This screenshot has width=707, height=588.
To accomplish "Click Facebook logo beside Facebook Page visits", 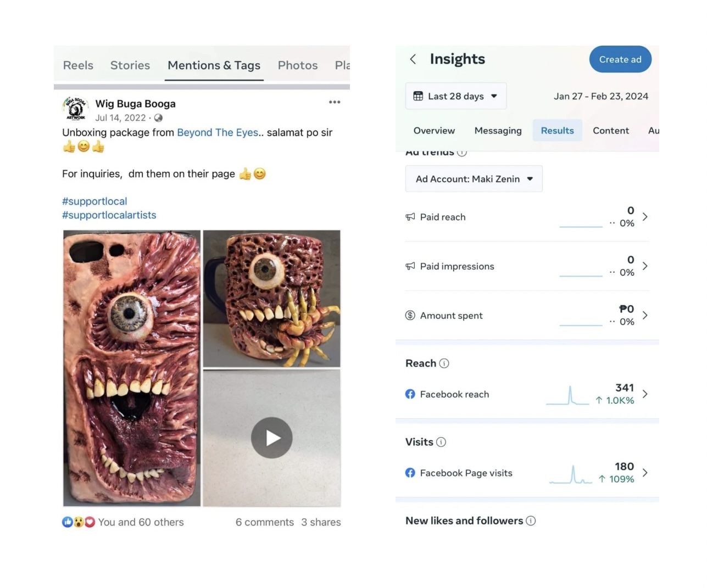I will [410, 473].
